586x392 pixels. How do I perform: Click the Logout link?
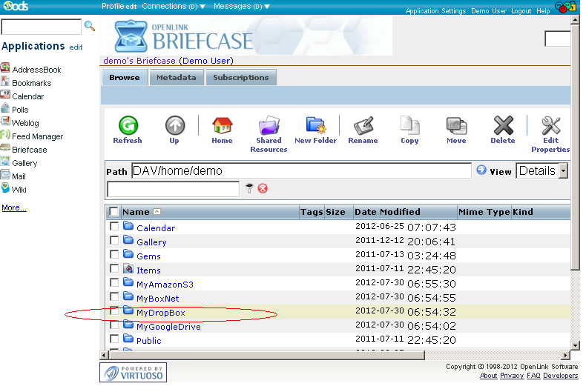(521, 11)
